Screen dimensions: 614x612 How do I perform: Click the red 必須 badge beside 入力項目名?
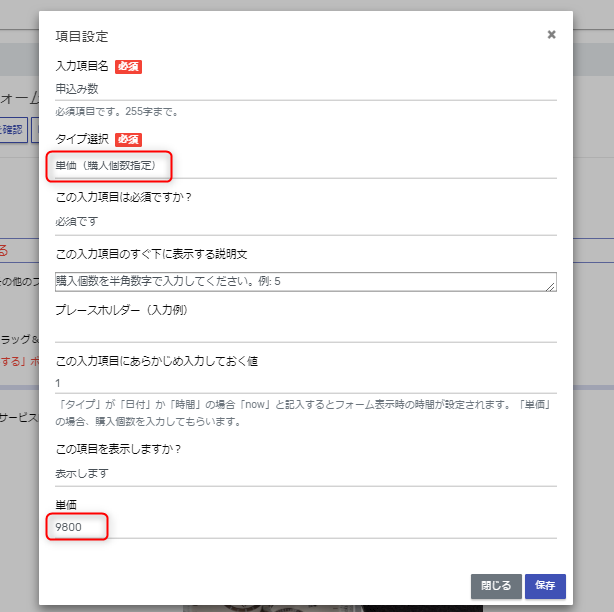coord(128,66)
